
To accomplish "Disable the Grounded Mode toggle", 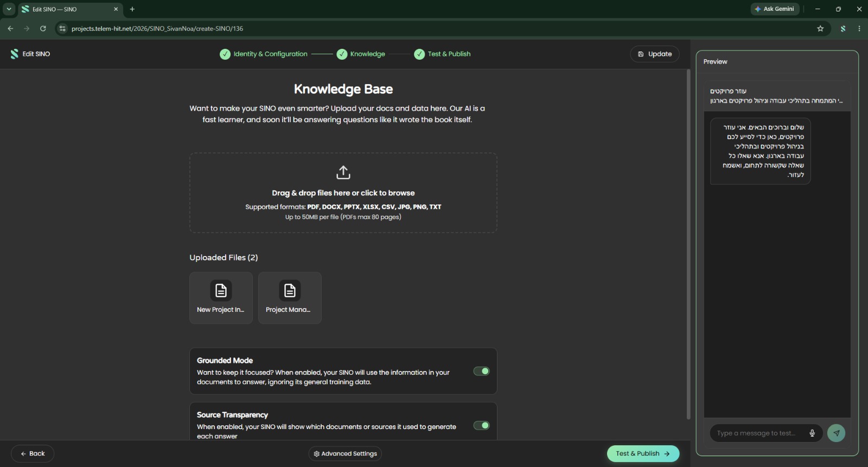I will coord(481,371).
